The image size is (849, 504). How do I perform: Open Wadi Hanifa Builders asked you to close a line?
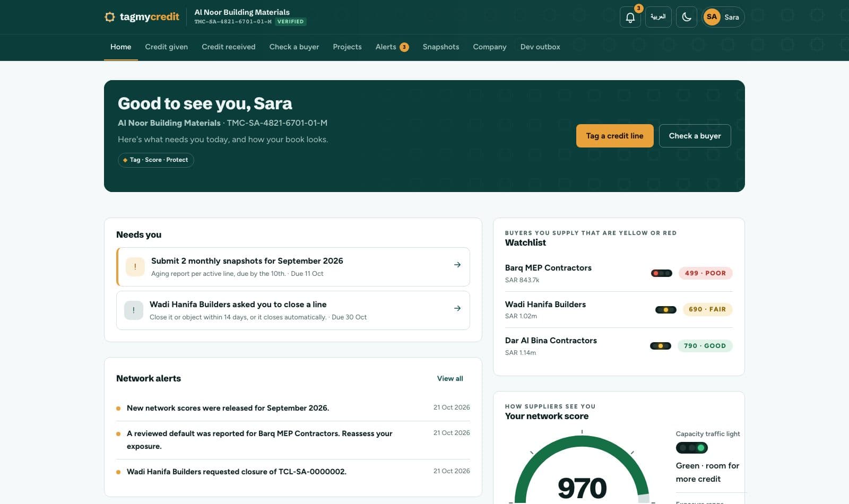point(293,310)
